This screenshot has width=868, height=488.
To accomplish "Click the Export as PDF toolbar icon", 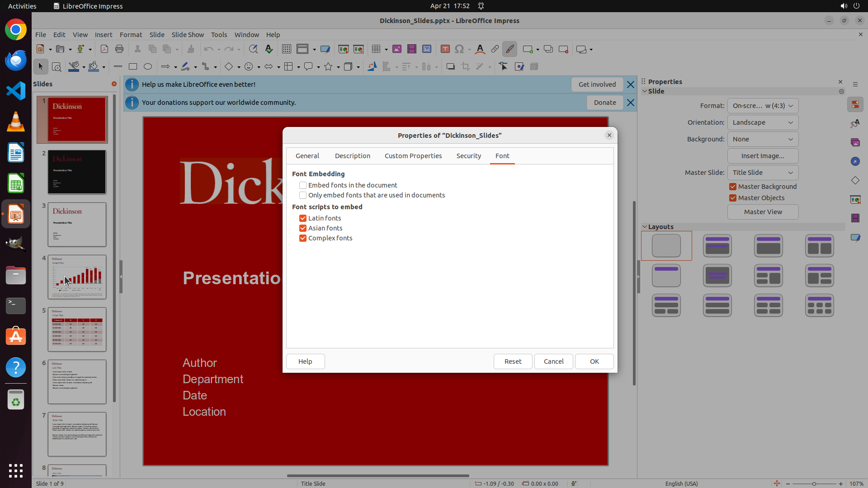I will [x=104, y=49].
